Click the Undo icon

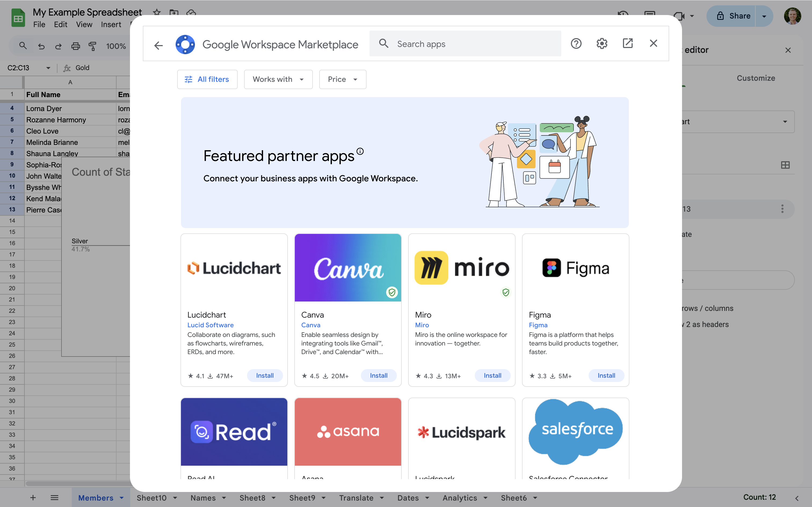coord(41,46)
